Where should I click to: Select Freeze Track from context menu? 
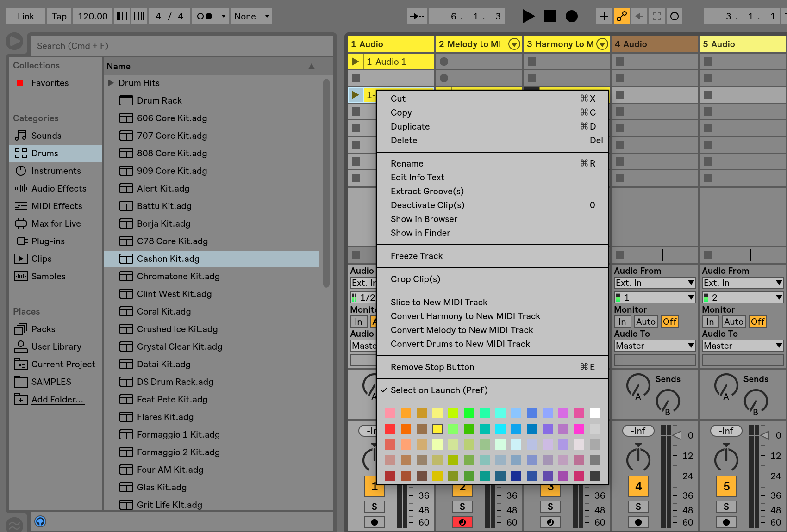(x=493, y=256)
